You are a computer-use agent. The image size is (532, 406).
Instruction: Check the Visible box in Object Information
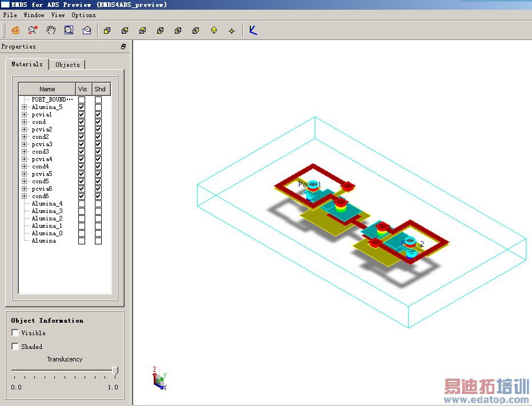pyautogui.click(x=15, y=333)
